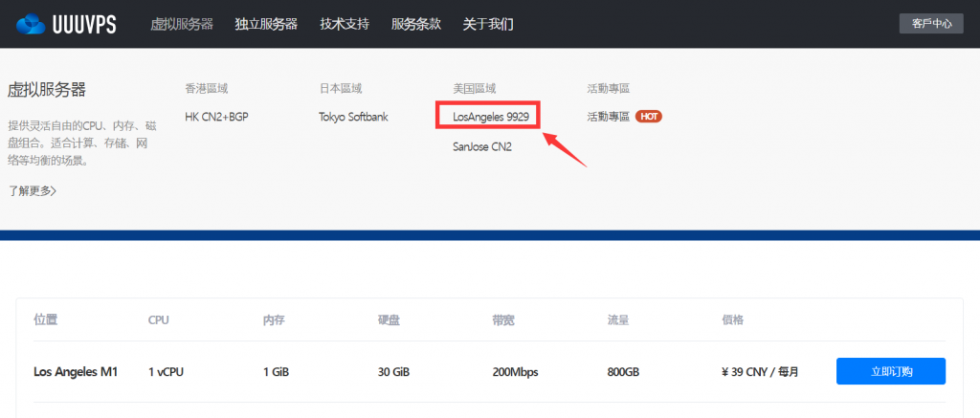Viewport: 980px width, 418px height.
Task: Click the HOT badge icon
Action: coord(649,116)
